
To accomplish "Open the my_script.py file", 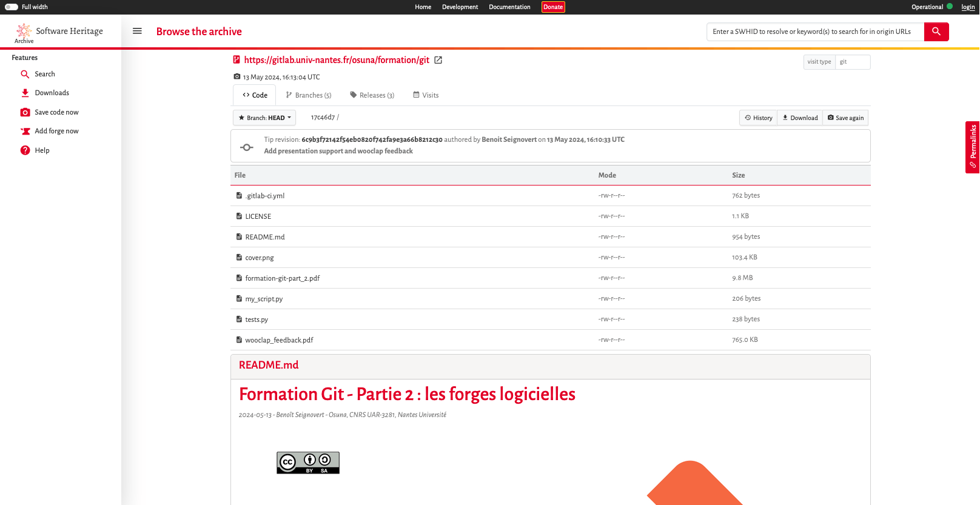I will point(264,299).
